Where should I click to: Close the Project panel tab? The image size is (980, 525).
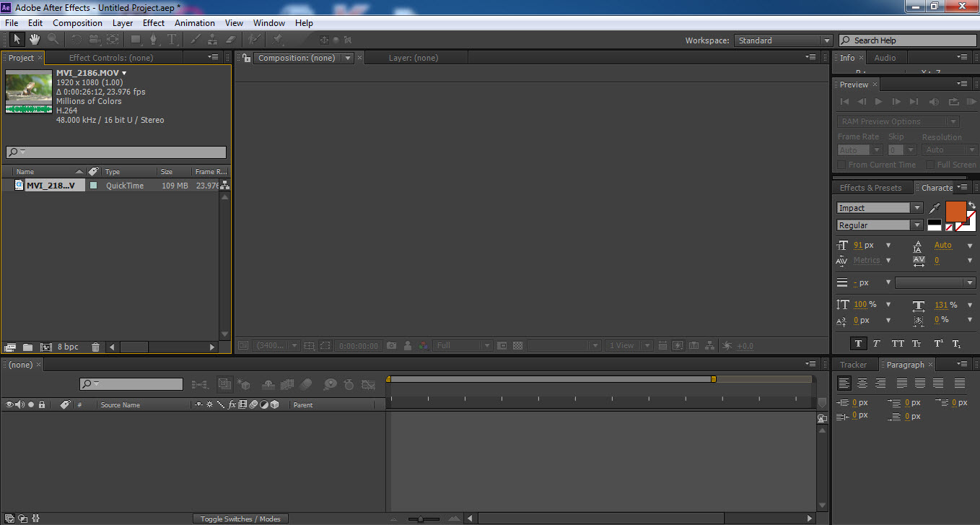point(40,58)
